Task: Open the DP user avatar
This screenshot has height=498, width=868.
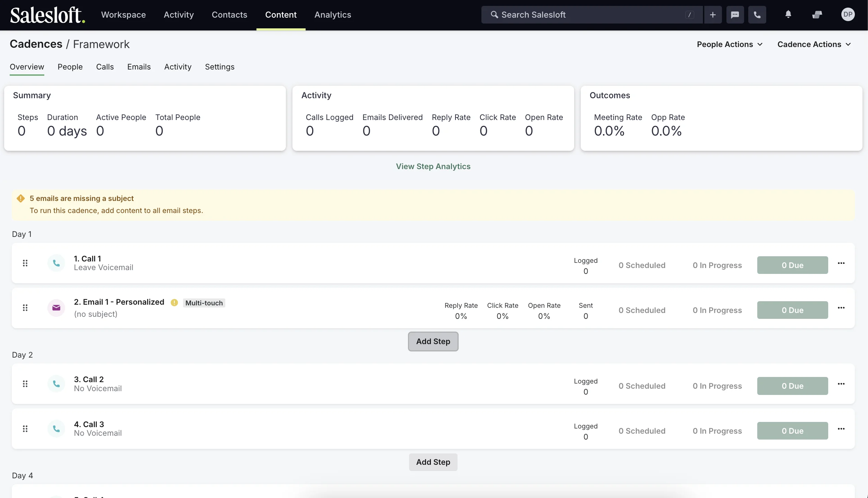Action: point(848,15)
